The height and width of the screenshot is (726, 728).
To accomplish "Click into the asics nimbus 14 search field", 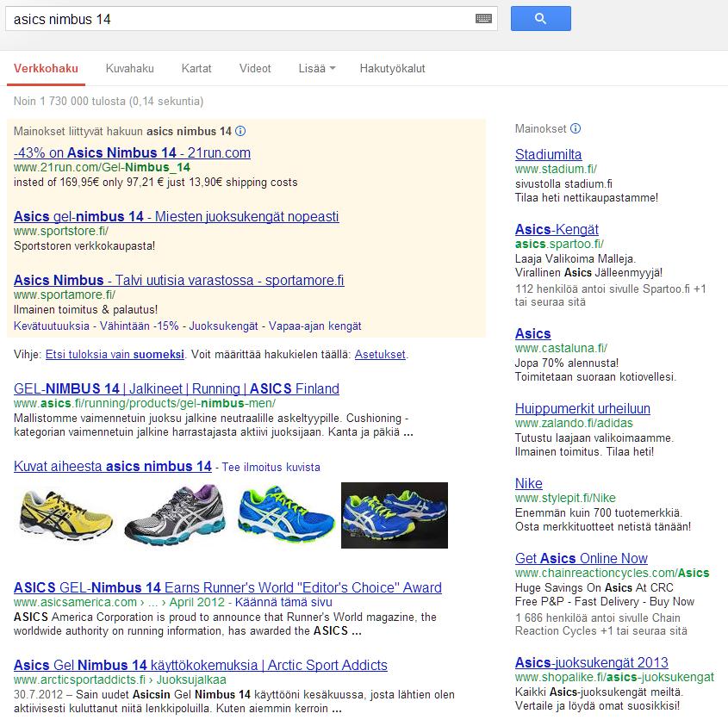I will (241, 19).
